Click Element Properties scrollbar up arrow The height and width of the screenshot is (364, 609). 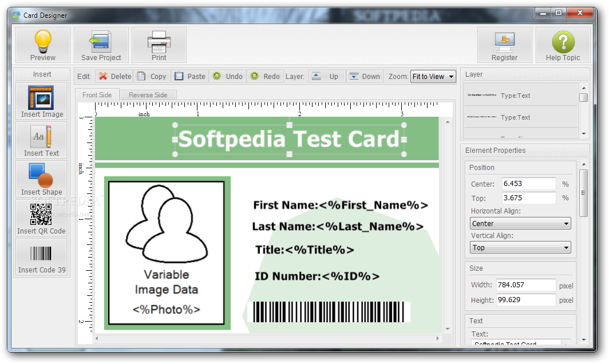click(x=584, y=164)
